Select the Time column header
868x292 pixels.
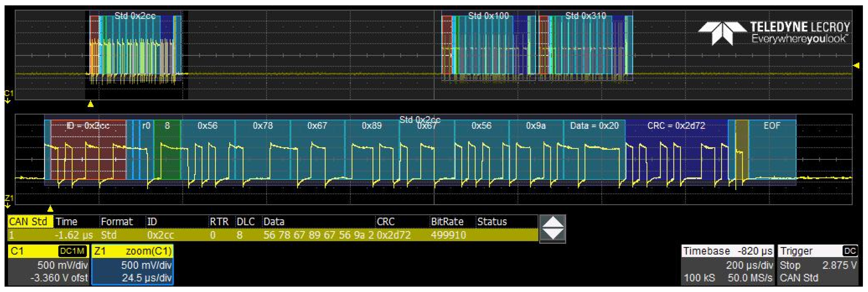click(66, 221)
